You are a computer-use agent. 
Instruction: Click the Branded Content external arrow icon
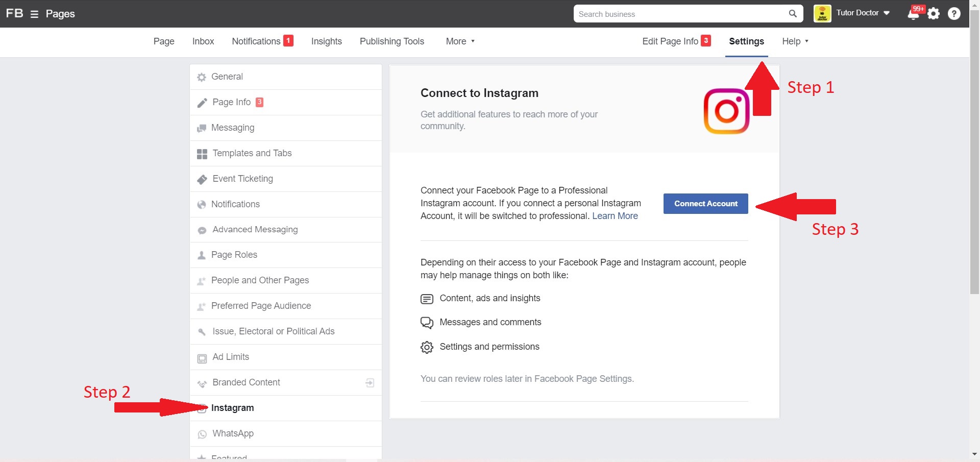click(x=370, y=383)
